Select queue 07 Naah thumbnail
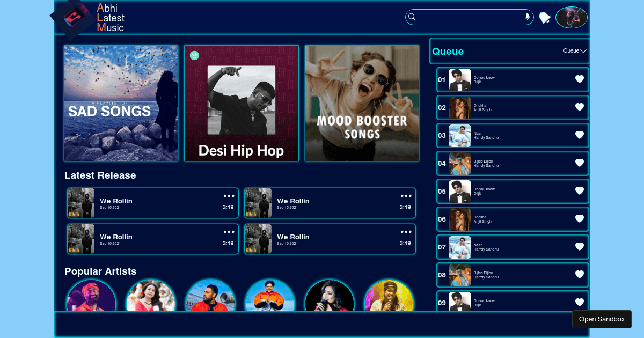This screenshot has height=338, width=644. 460,247
